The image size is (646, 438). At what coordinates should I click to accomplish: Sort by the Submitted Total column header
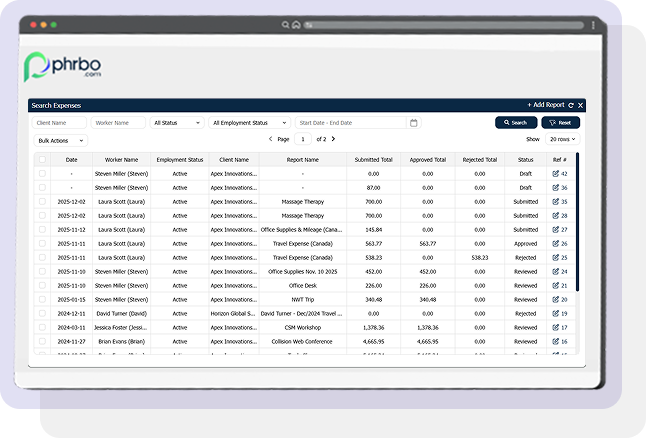point(373,160)
